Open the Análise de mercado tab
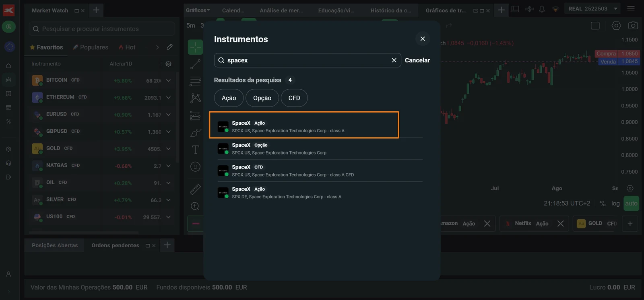This screenshot has height=300, width=644. pyautogui.click(x=281, y=10)
